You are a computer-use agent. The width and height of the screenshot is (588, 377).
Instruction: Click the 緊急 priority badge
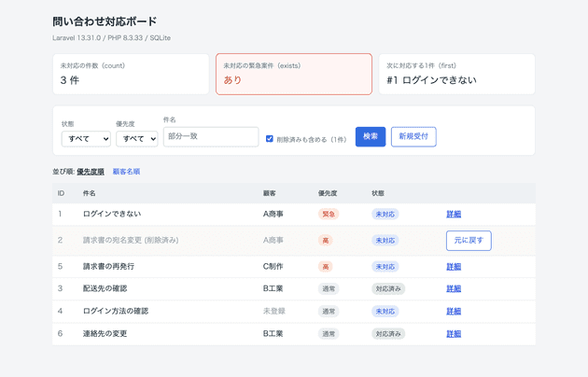tap(329, 214)
